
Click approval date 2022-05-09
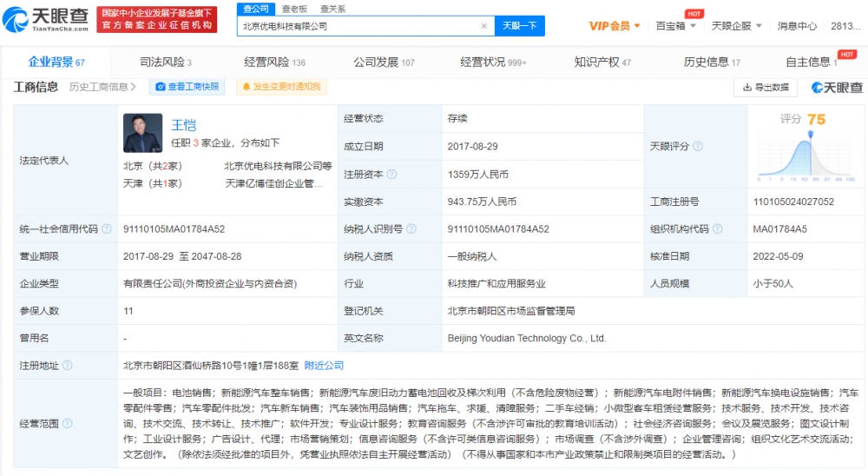[778, 256]
